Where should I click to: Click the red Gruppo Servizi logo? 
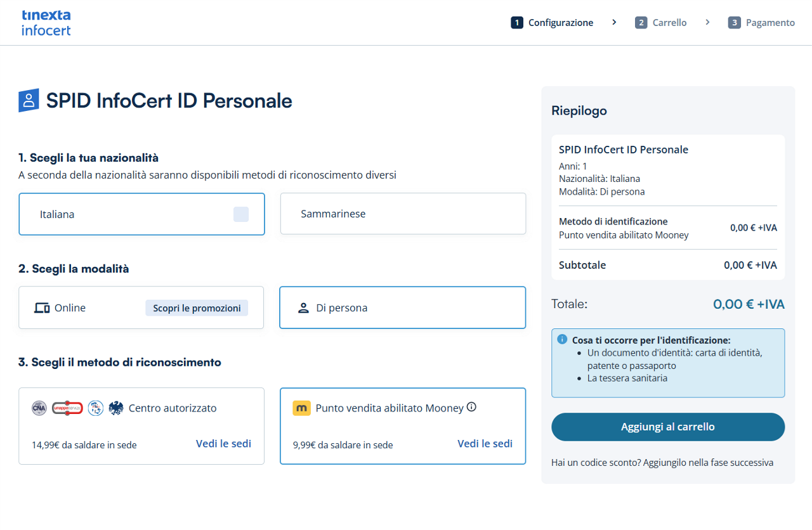(x=67, y=408)
